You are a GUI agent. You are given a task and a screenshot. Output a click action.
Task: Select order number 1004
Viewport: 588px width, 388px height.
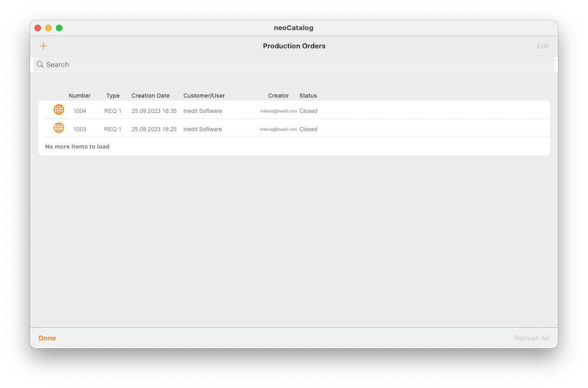tap(80, 111)
